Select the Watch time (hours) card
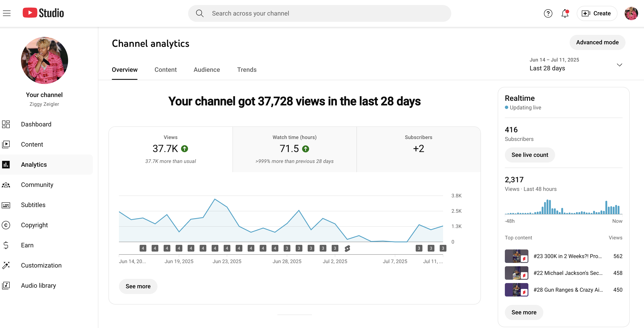The width and height of the screenshot is (644, 328). click(294, 149)
